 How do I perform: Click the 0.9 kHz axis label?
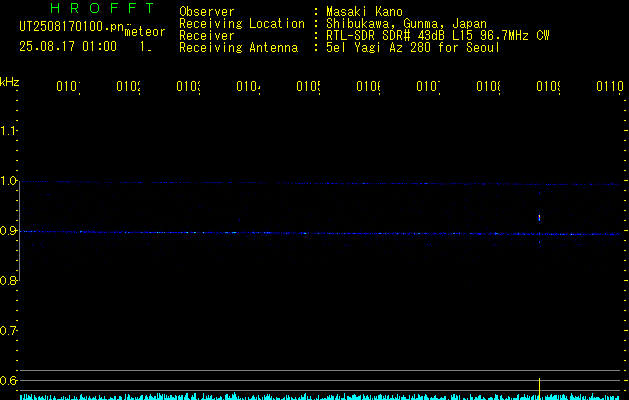(8, 231)
